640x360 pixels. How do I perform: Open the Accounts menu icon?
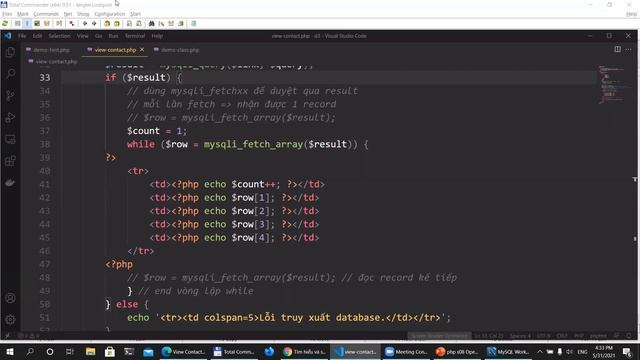[x=10, y=298]
